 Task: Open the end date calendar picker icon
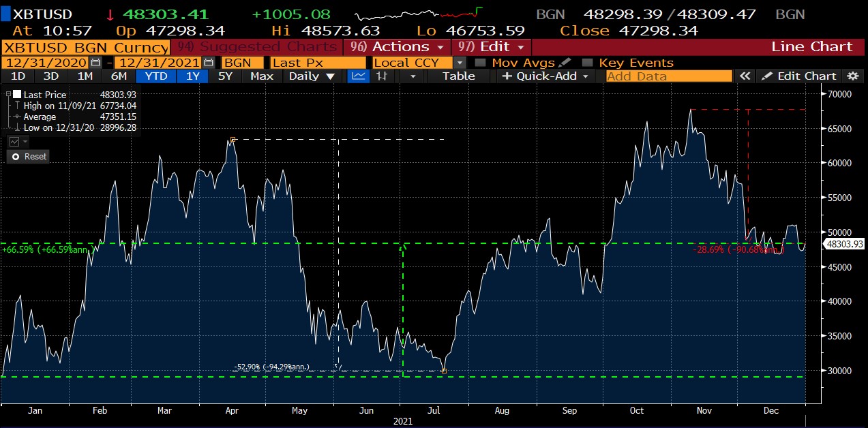209,62
